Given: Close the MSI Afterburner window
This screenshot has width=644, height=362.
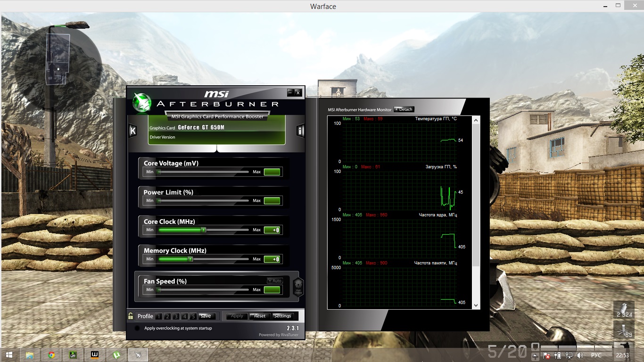Looking at the screenshot, I should [298, 93].
